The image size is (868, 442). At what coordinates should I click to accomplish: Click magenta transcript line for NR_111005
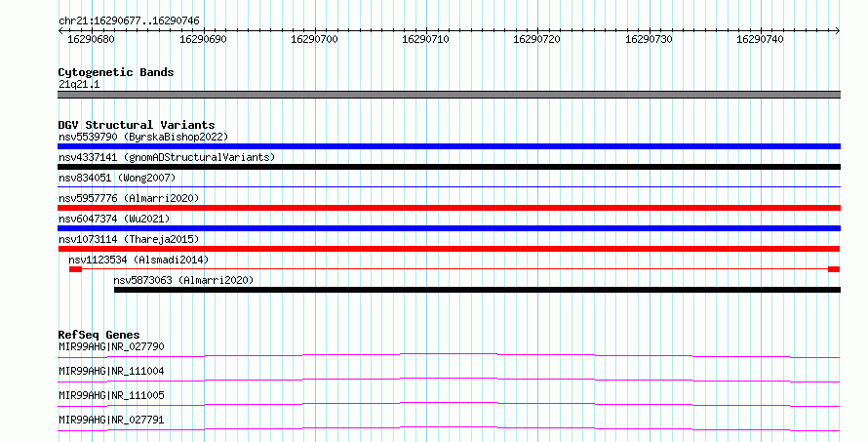tap(449, 404)
